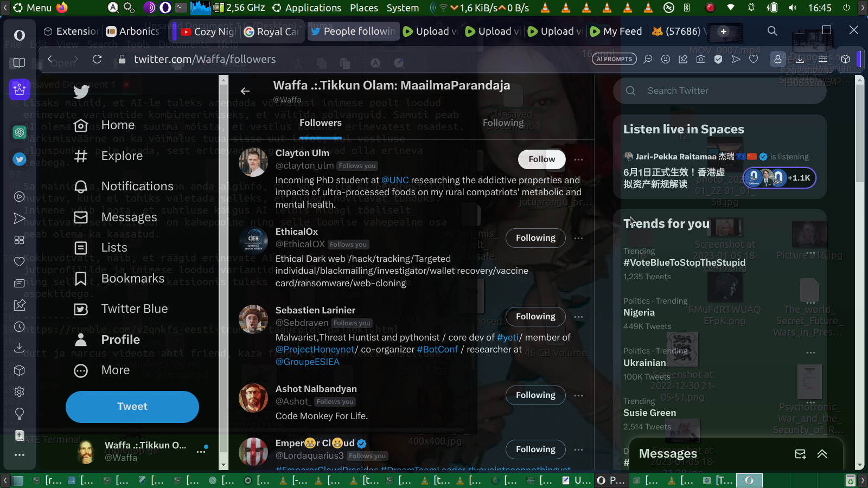Open History clock icon in Opera sidebar
The width and height of the screenshot is (868, 488).
click(x=20, y=327)
